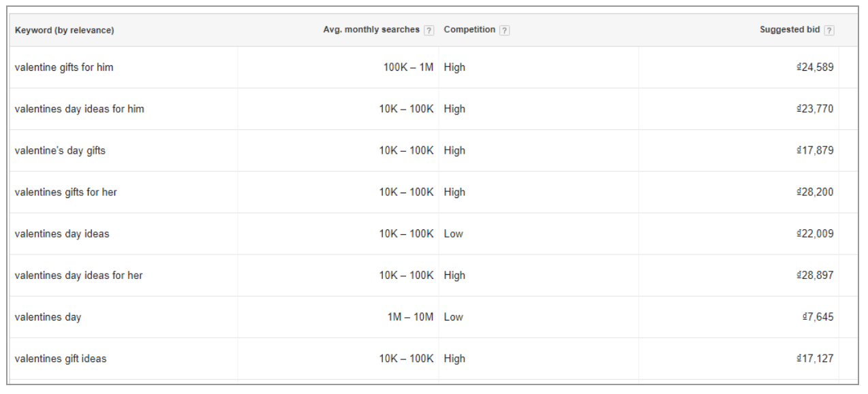Sort by Suggested bid column header
868x394 pixels.
[790, 30]
